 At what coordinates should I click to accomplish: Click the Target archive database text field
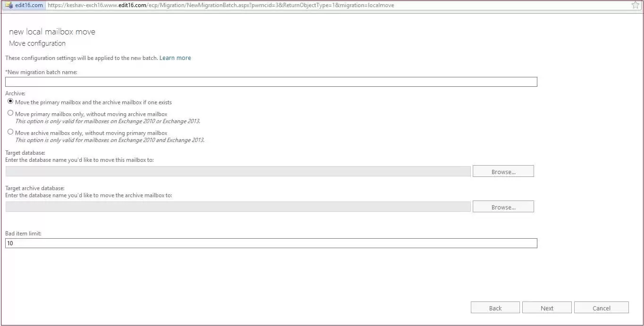click(238, 207)
